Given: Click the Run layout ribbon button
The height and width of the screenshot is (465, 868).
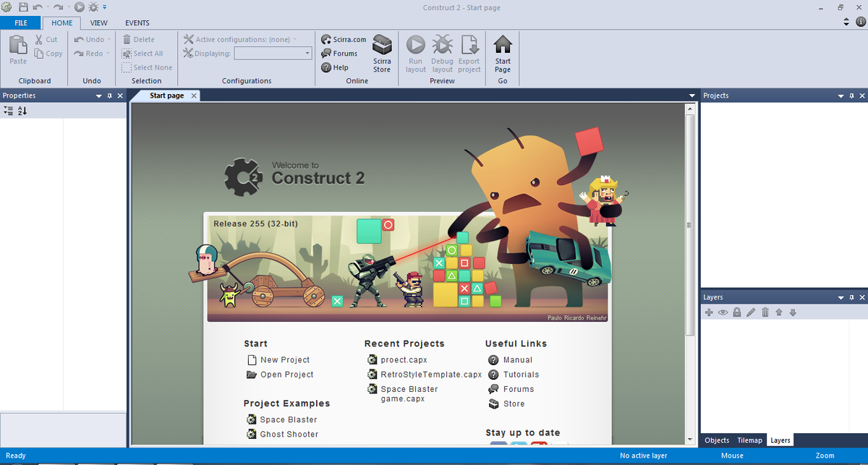Looking at the screenshot, I should 416,54.
